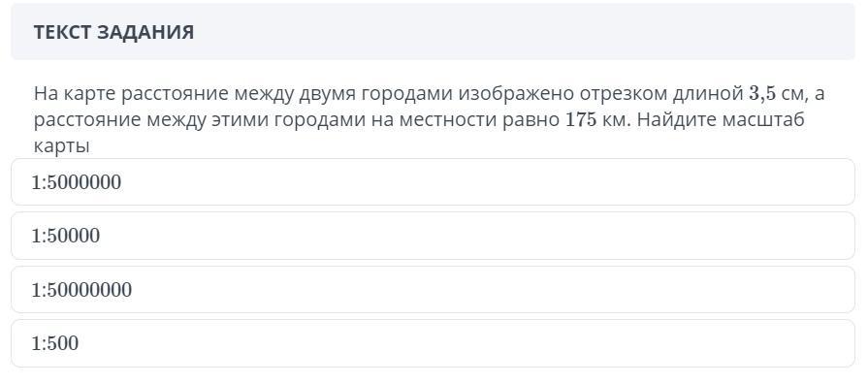Screen dimensions: 868x384
Task: Choose the answer 1:50000
Action: click(433, 236)
